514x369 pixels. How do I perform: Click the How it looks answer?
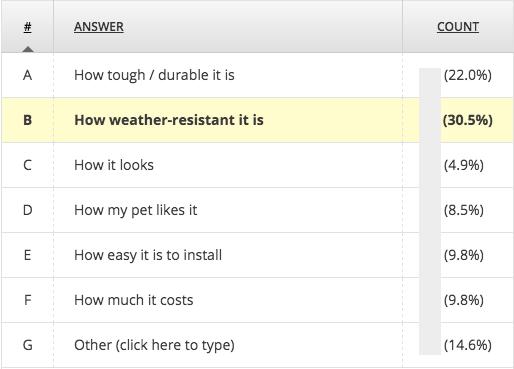coord(114,165)
